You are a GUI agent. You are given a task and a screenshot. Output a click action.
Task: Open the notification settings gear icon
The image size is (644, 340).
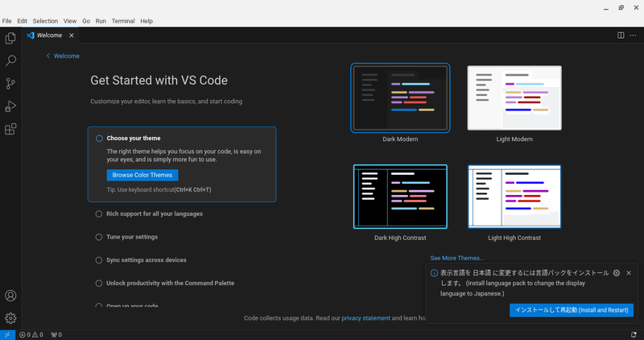point(617,273)
